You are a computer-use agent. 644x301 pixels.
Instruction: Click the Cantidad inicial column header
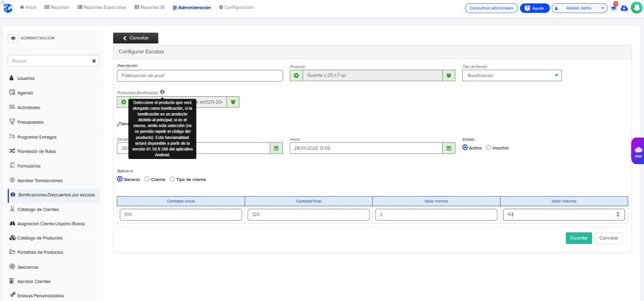click(x=180, y=201)
